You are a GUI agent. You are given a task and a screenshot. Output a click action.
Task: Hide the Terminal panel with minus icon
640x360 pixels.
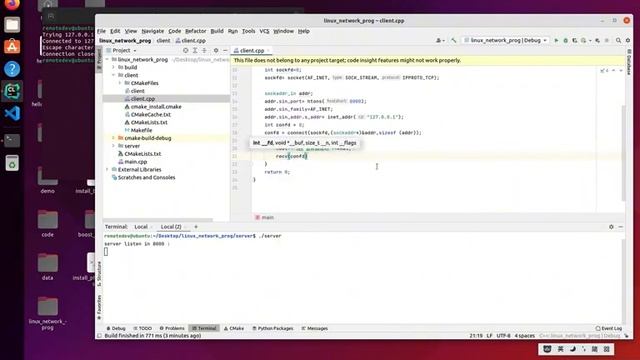(x=620, y=227)
